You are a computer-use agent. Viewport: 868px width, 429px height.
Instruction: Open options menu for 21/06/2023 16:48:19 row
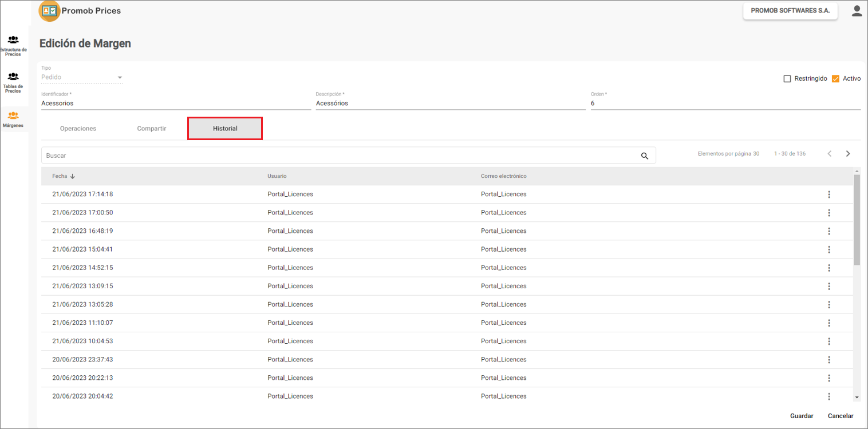click(829, 231)
